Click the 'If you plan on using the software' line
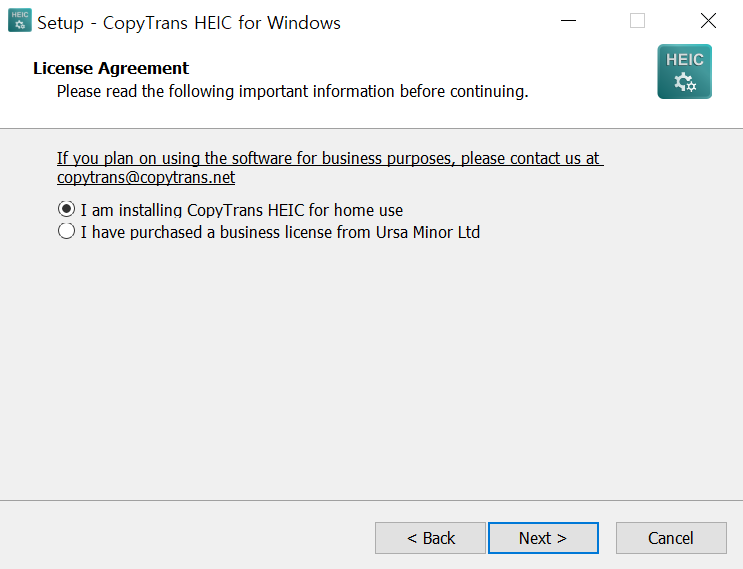 (x=330, y=158)
